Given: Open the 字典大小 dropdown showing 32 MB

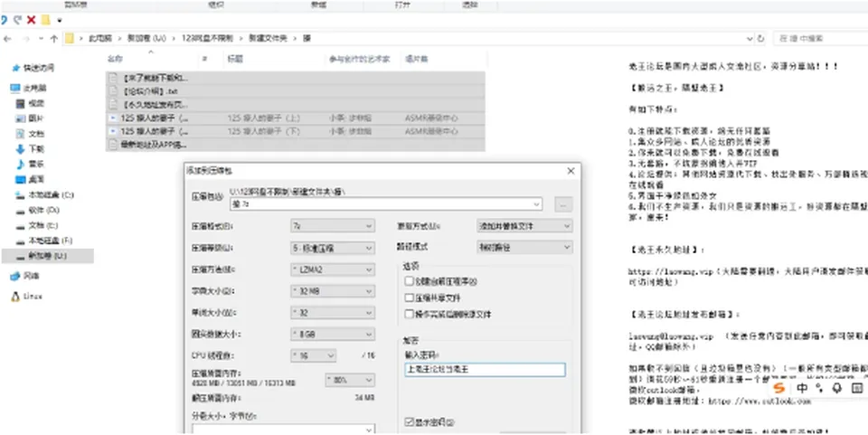Looking at the screenshot, I should (332, 291).
